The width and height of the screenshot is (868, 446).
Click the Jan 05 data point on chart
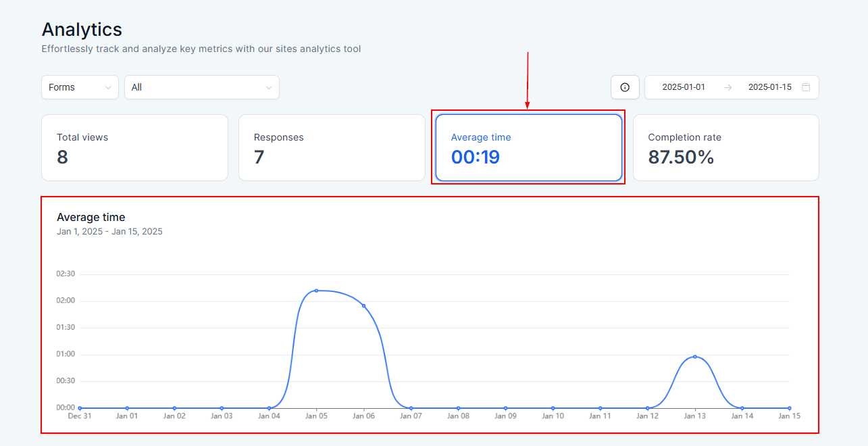click(316, 291)
